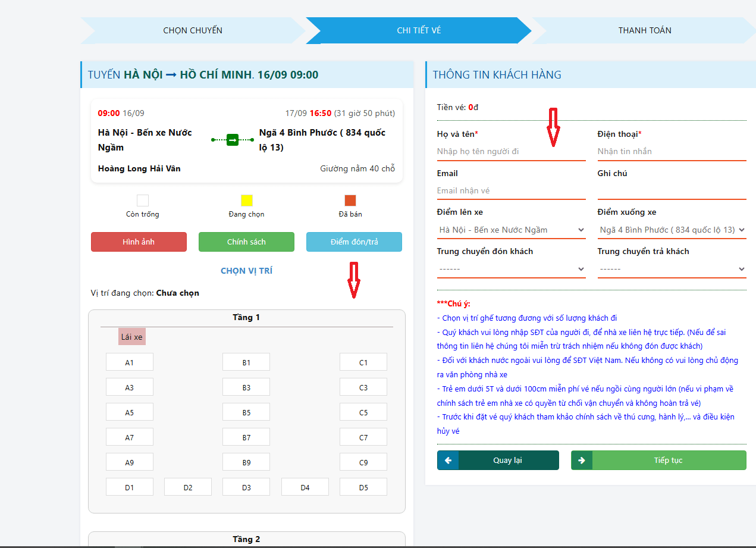Focus the Email nhận vé field
The image size is (756, 548).
pos(511,190)
